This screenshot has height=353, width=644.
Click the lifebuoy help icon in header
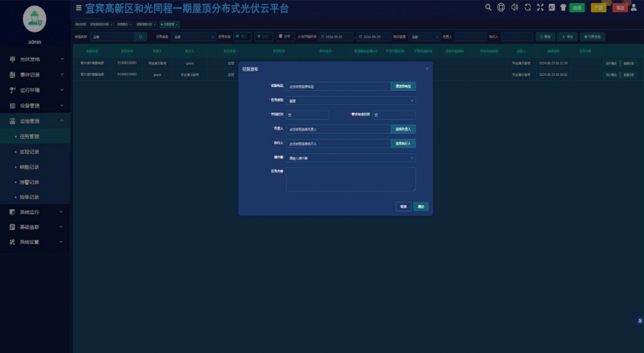coord(501,7)
